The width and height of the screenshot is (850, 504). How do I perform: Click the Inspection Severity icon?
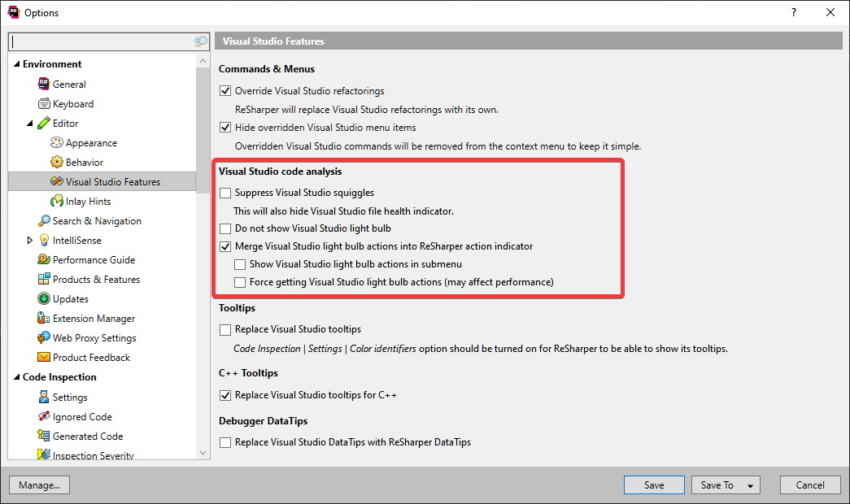pyautogui.click(x=44, y=454)
